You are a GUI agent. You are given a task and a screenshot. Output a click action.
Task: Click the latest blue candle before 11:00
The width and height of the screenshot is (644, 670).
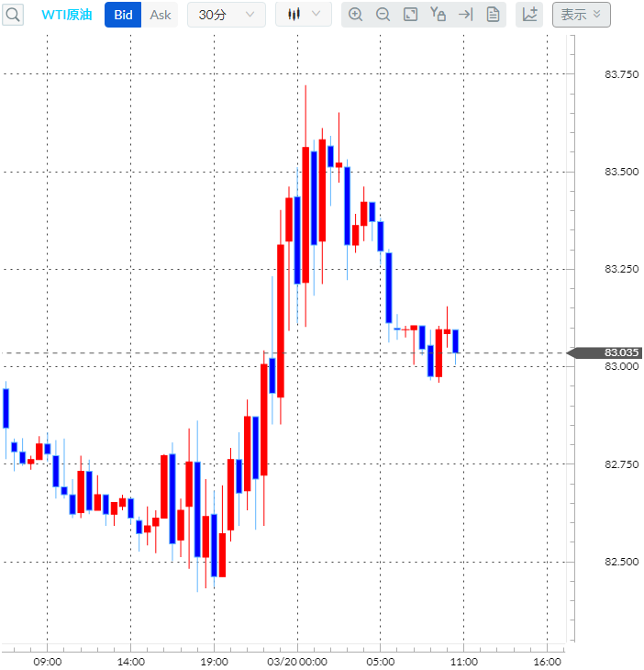point(455,341)
